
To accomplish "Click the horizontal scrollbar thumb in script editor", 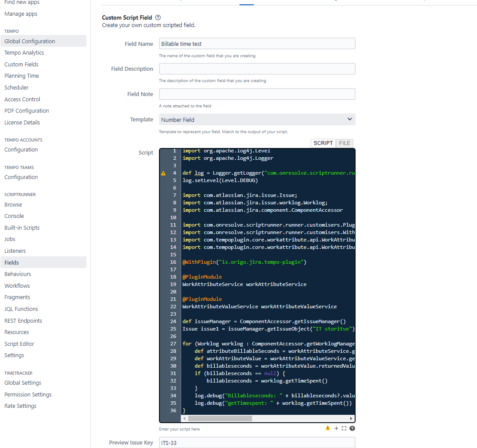I will (220, 418).
